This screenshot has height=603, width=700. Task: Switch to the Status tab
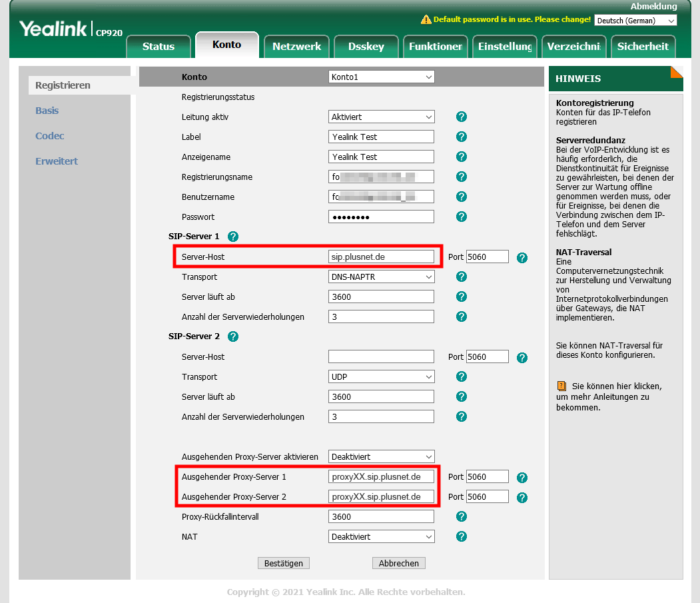tap(159, 47)
